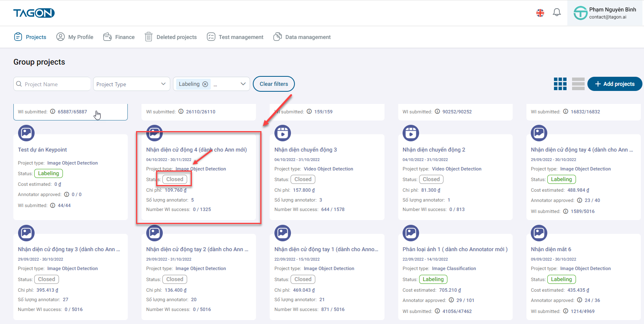Remove the Labeling filter tag
The height and width of the screenshot is (324, 644).
205,84
